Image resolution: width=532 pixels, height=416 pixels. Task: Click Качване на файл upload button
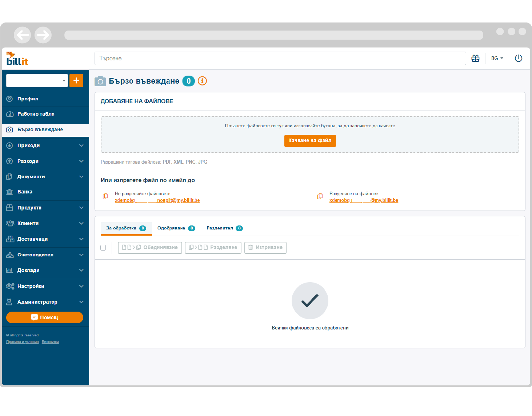[x=310, y=141]
